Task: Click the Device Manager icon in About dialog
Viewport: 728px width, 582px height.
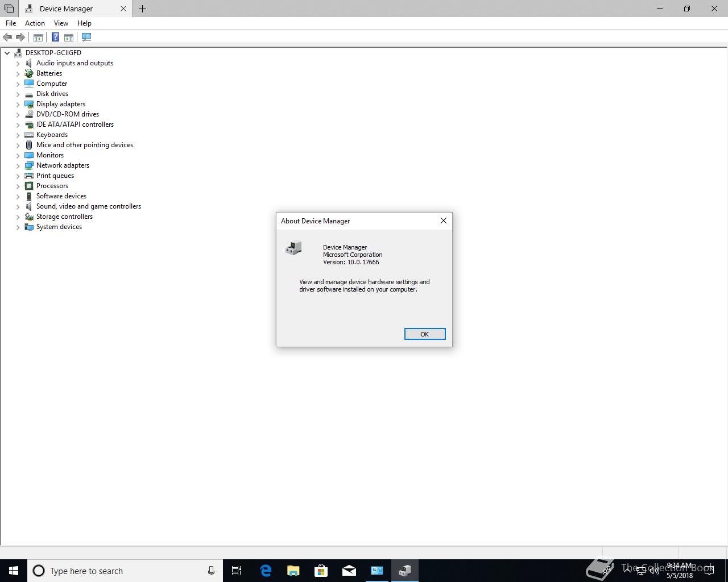Action: [x=294, y=248]
